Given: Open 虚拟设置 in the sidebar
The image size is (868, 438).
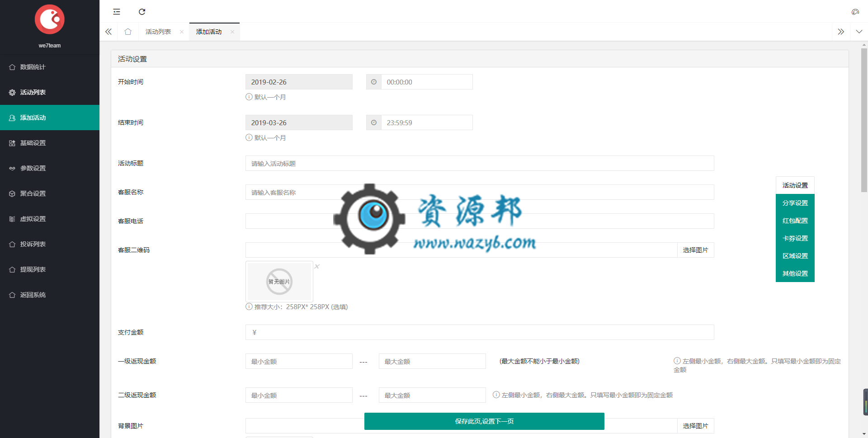Looking at the screenshot, I should pos(50,219).
